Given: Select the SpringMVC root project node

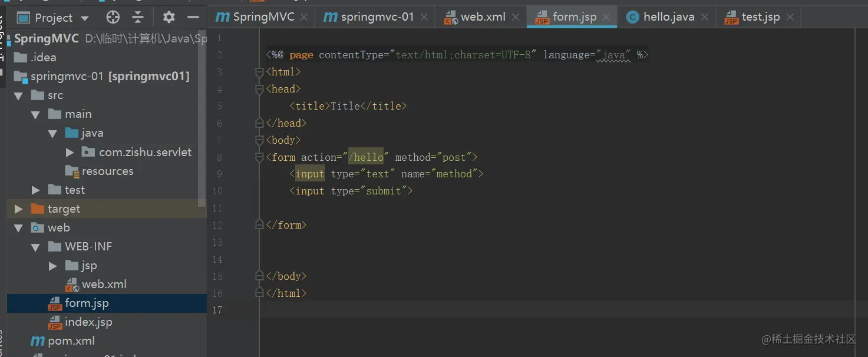Looking at the screenshot, I should (x=103, y=38).
